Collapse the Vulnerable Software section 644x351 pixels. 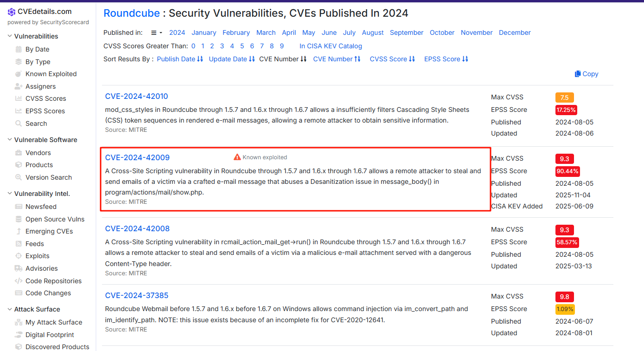tap(10, 140)
